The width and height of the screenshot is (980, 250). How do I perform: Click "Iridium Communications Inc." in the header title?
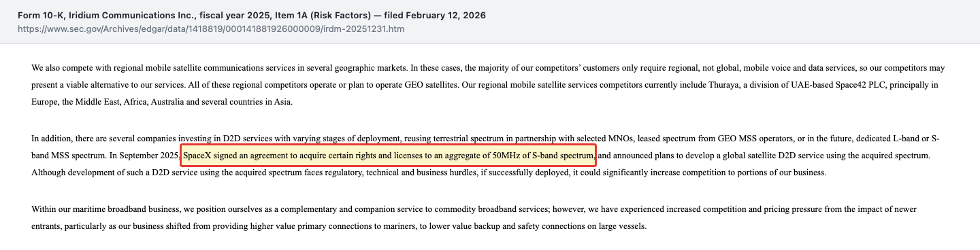(132, 15)
